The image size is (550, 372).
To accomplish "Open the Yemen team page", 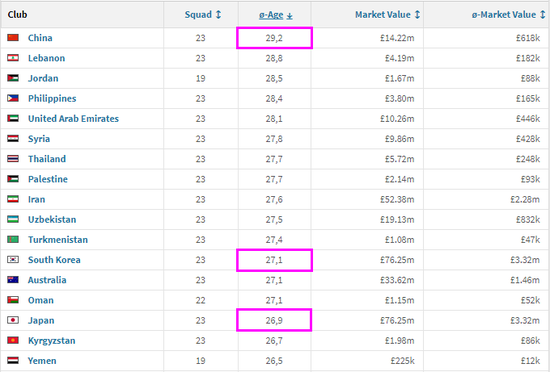I will (42, 360).
